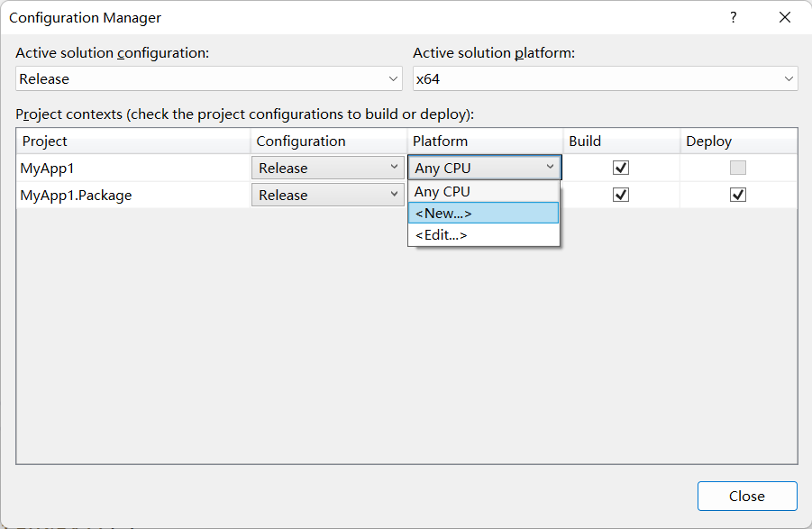Viewport: 812px width, 529px height.
Task: Click the Help question mark button
Action: point(734,17)
